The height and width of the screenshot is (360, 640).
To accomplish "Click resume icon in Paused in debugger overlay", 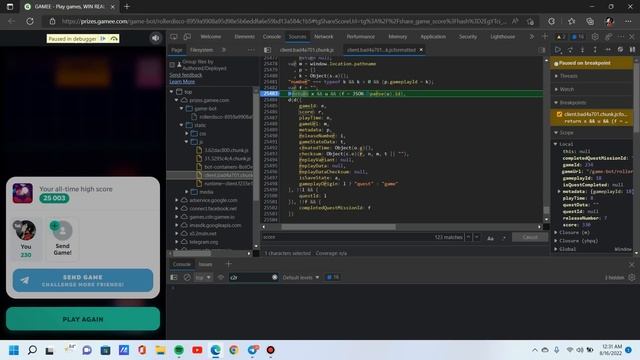I will tap(103, 38).
